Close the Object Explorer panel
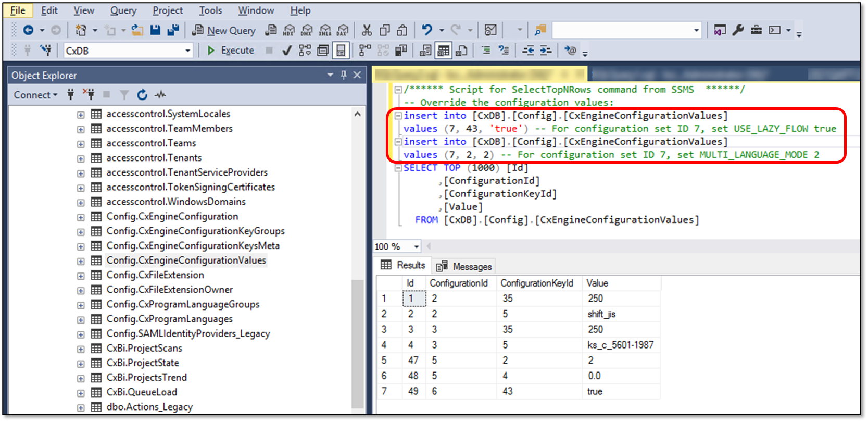 pos(357,75)
